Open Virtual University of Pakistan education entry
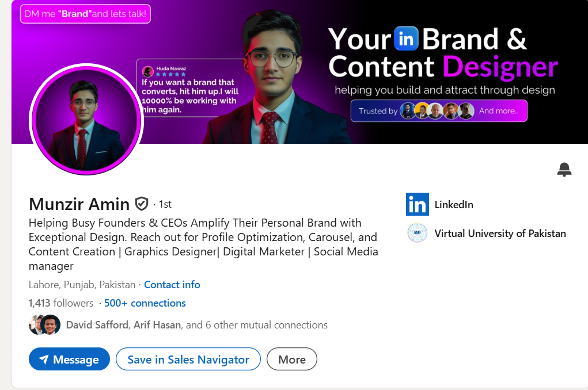The height and width of the screenshot is (390, 588). pyautogui.click(x=499, y=233)
